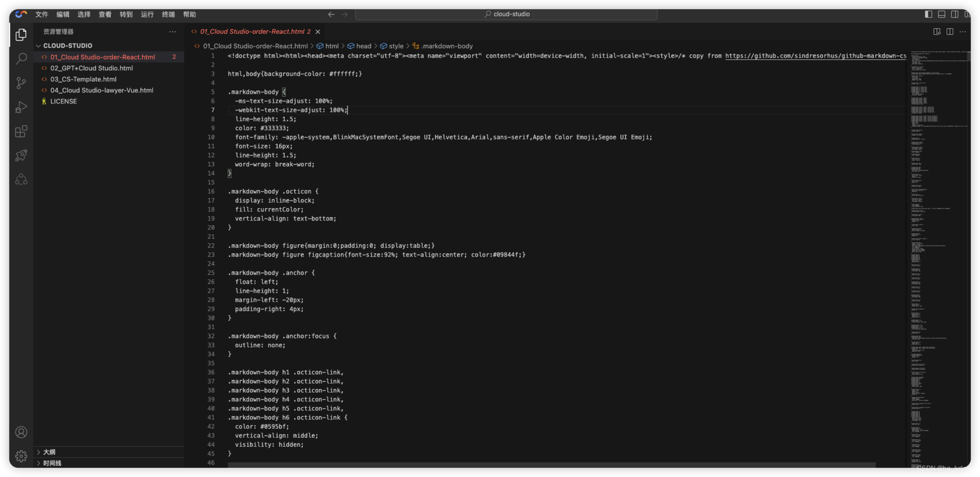Toggle the bottom panel visibility
980x477 pixels.
point(942,14)
